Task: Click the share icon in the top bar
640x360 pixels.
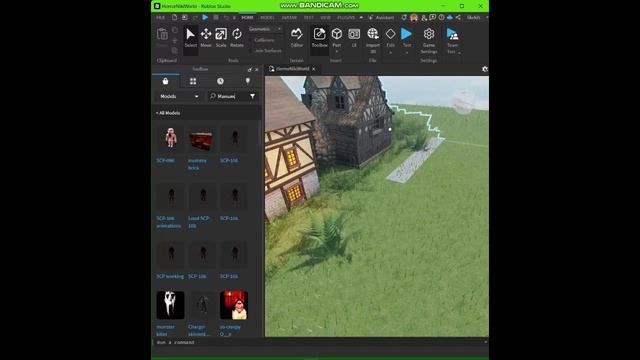Action: pyautogui.click(x=458, y=17)
